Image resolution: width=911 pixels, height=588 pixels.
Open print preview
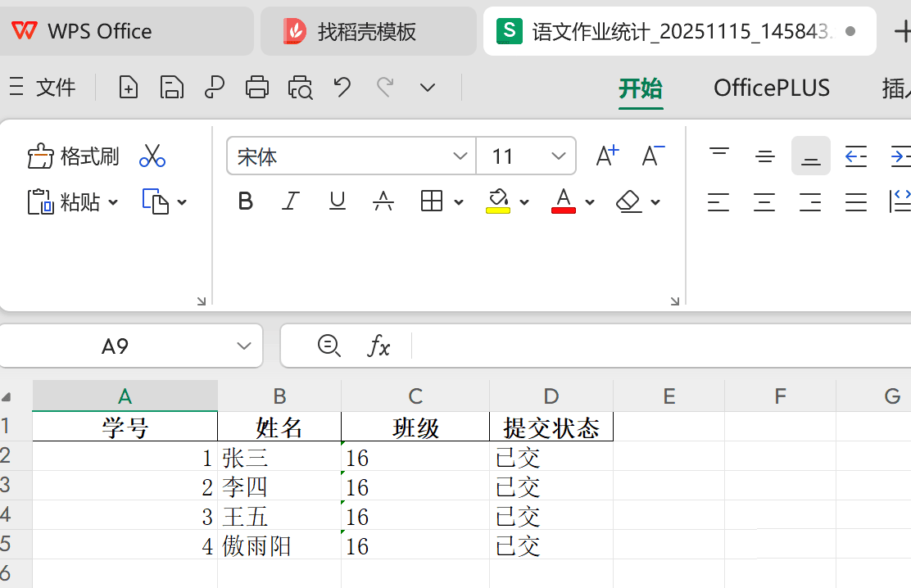coord(300,87)
